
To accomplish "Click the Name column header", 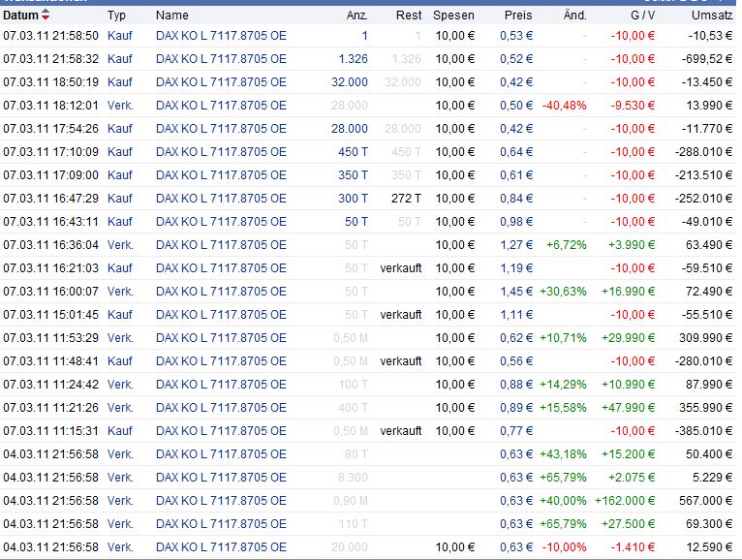I will tap(171, 16).
